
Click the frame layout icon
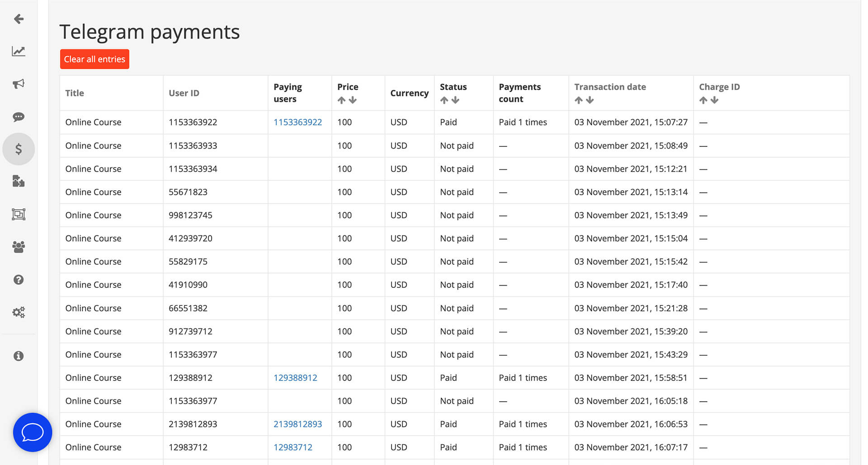point(19,214)
